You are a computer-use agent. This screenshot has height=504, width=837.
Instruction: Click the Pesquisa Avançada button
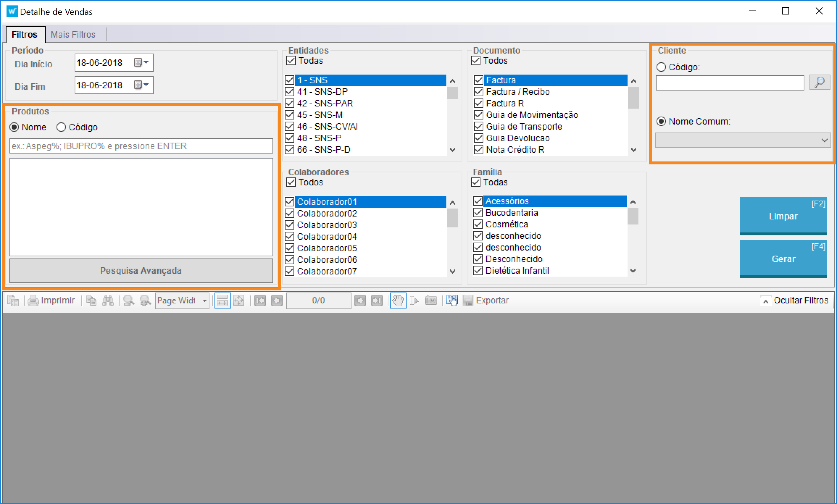(x=141, y=270)
